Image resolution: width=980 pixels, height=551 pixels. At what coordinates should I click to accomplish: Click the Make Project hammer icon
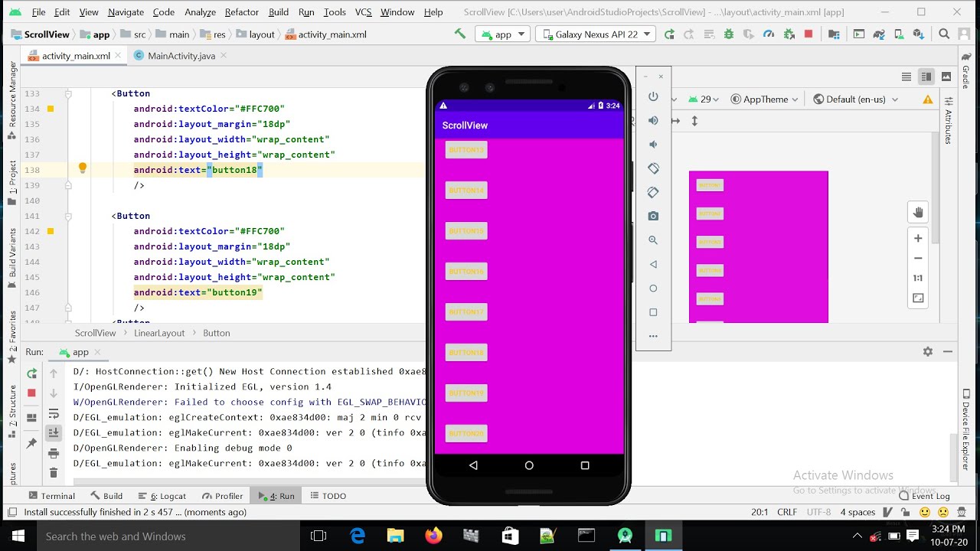coord(460,34)
